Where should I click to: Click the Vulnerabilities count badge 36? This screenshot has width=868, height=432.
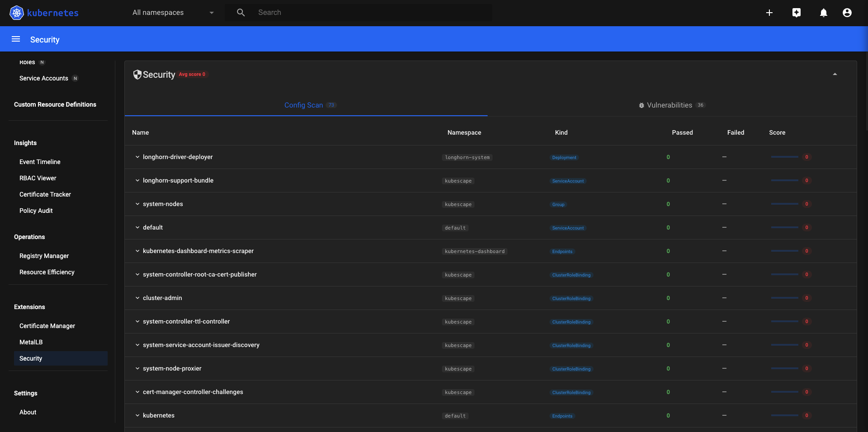pos(701,105)
